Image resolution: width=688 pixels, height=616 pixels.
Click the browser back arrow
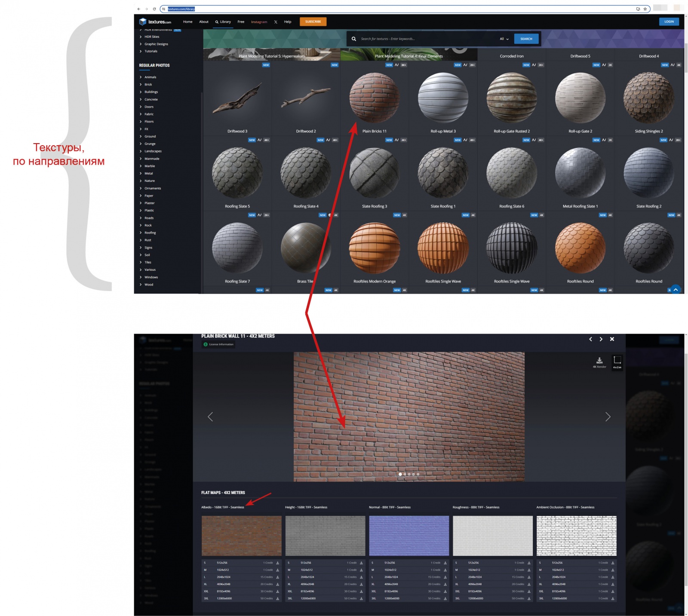pyautogui.click(x=138, y=9)
